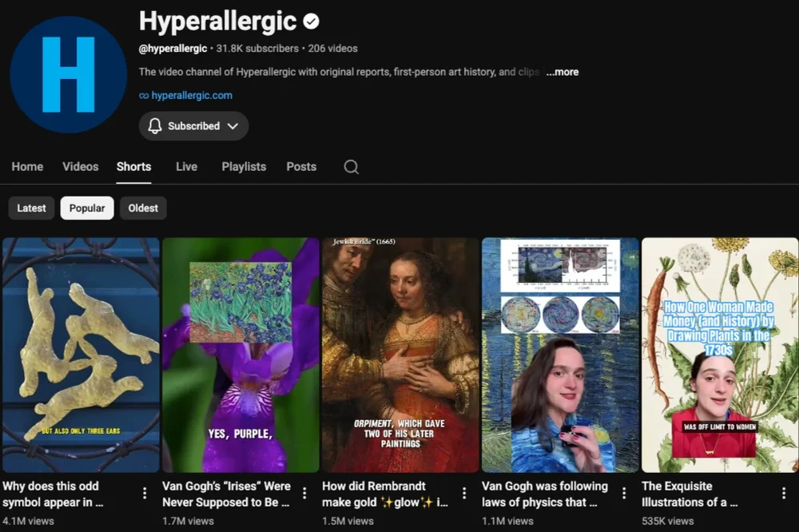Click the Hyperallergic channel name heading
The width and height of the screenshot is (799, 532).
217,22
